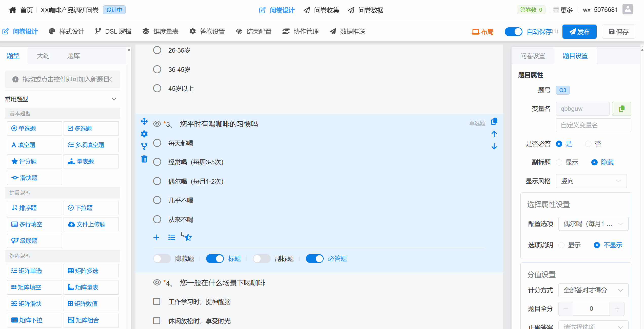
Task: Click the 自定义变量名 input field
Action: pyautogui.click(x=593, y=125)
